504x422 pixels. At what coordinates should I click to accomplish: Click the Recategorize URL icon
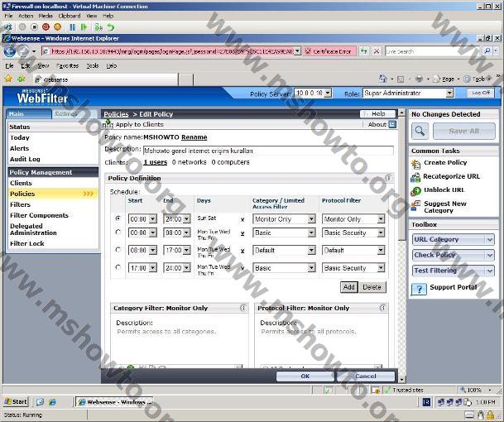[415, 176]
